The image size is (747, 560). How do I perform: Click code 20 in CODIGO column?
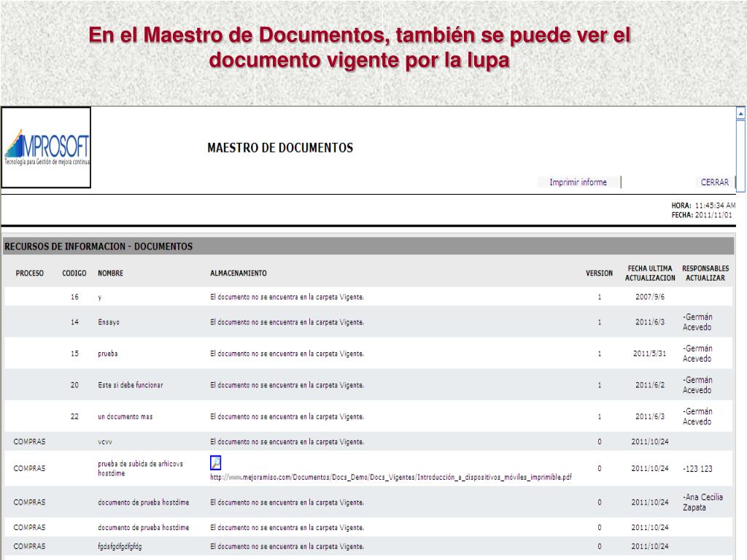point(75,385)
